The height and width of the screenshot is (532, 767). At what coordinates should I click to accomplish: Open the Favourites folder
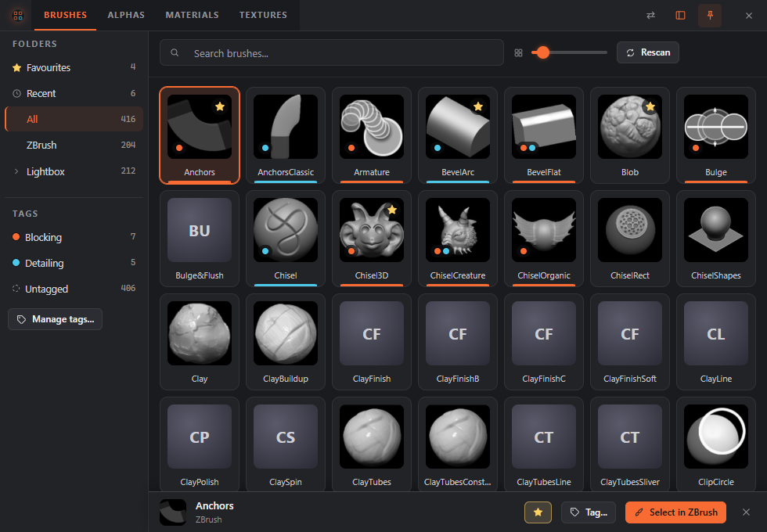click(74, 67)
